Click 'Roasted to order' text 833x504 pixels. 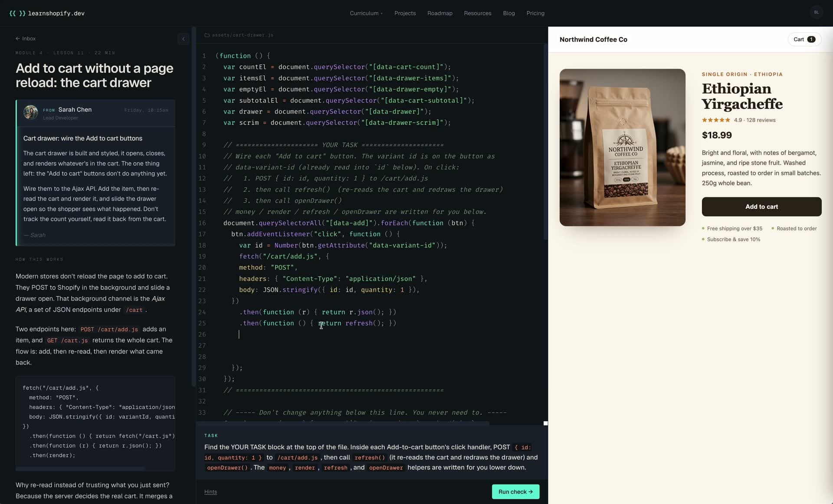(797, 229)
